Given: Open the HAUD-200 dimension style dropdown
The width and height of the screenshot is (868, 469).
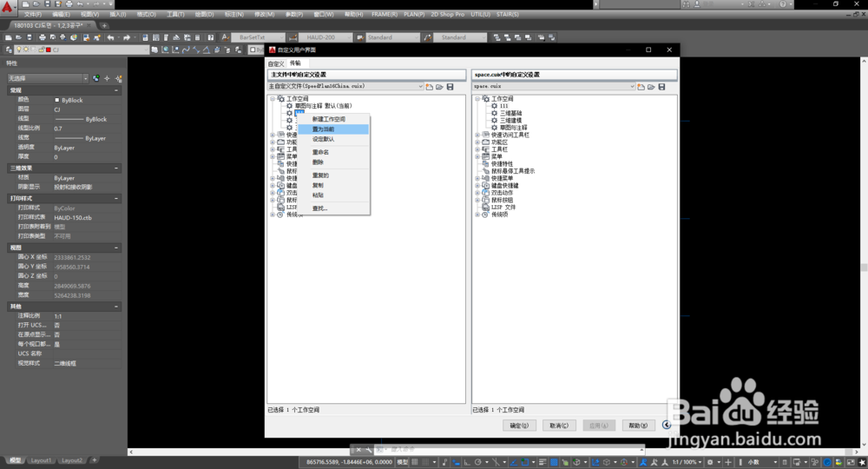Looking at the screenshot, I should 326,37.
